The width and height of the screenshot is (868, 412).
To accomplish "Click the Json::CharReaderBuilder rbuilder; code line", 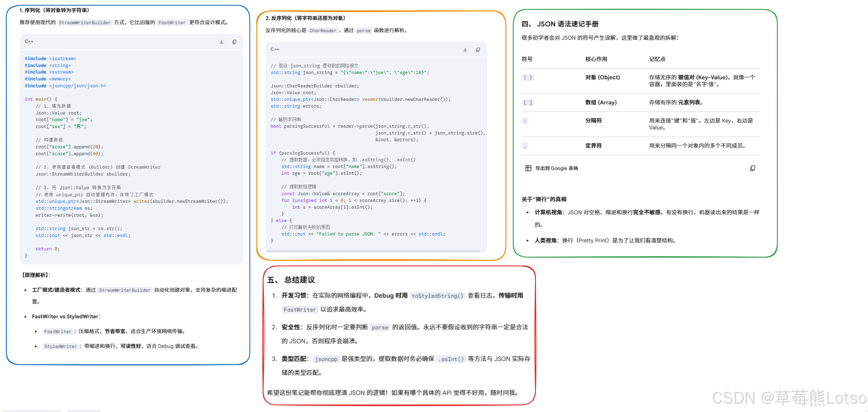I will [x=315, y=86].
